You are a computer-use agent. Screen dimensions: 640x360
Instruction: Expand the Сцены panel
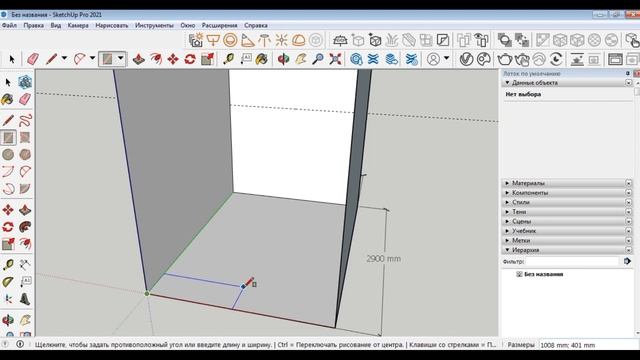point(507,221)
